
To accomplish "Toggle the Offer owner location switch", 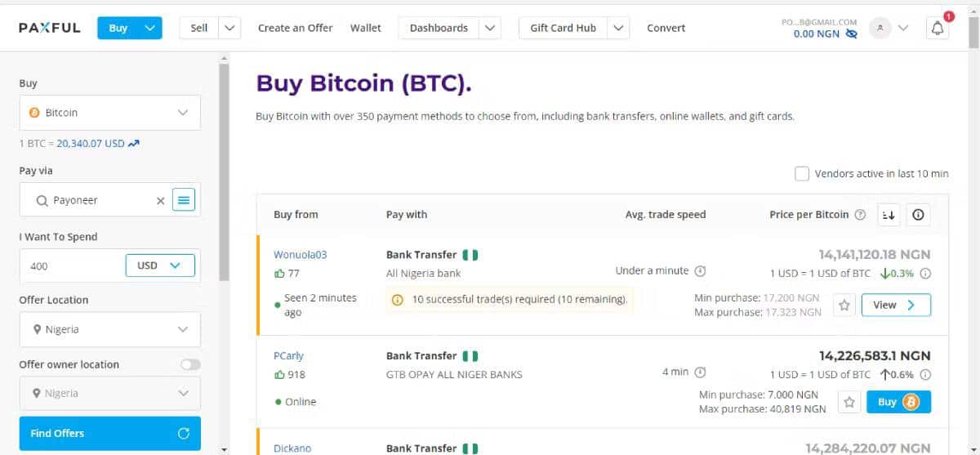I will 190,364.
